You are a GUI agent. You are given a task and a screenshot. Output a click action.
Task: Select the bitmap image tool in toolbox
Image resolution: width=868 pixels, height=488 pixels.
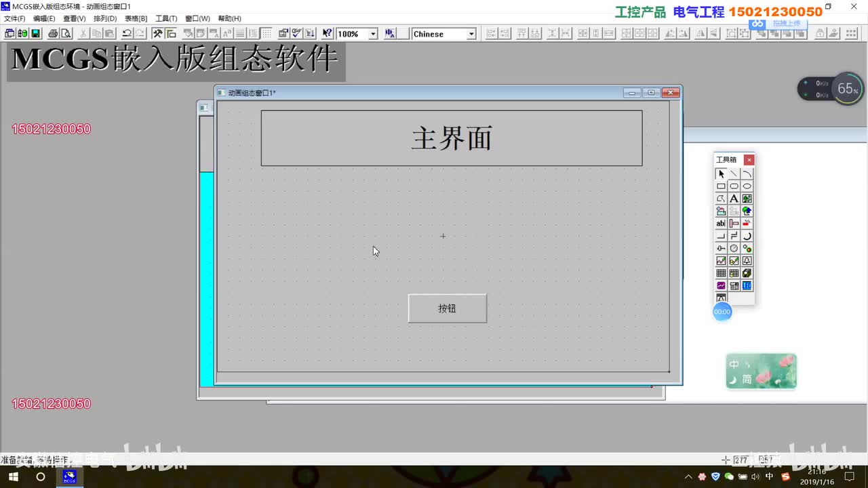click(x=747, y=199)
